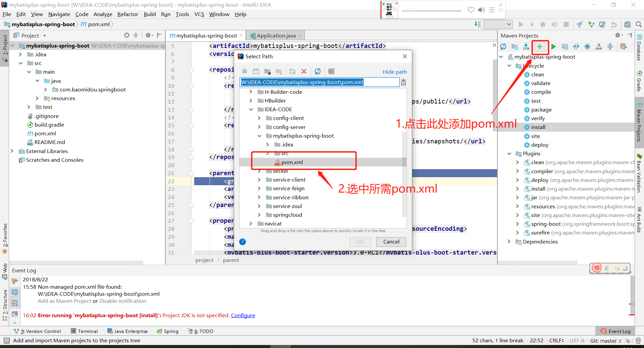Image resolution: width=644 pixels, height=348 pixels.
Task: Click the path input field
Action: 320,82
